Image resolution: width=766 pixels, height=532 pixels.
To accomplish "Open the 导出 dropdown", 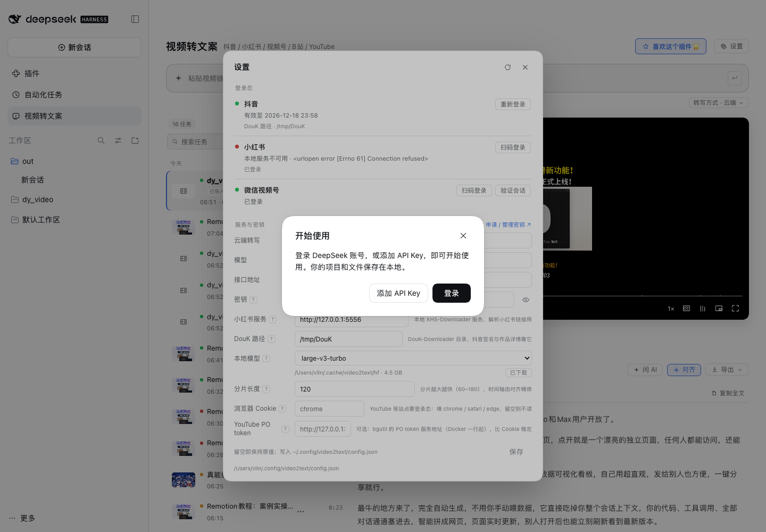I will point(727,370).
